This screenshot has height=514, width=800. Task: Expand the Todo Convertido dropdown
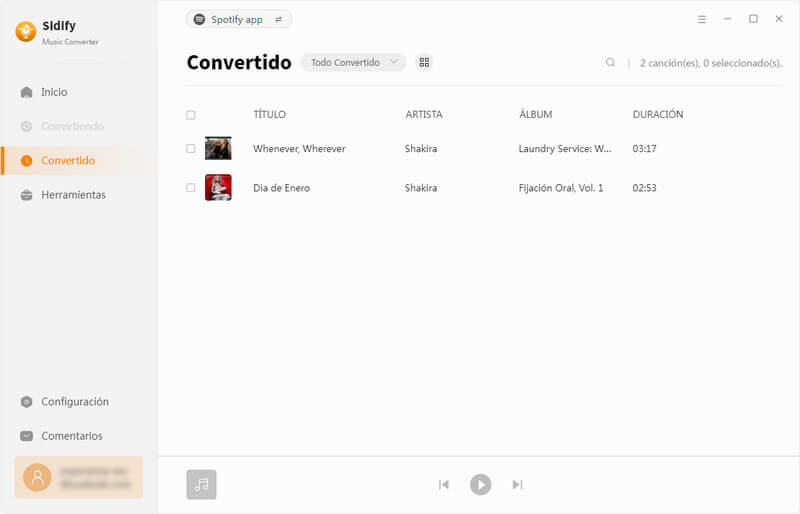point(354,62)
